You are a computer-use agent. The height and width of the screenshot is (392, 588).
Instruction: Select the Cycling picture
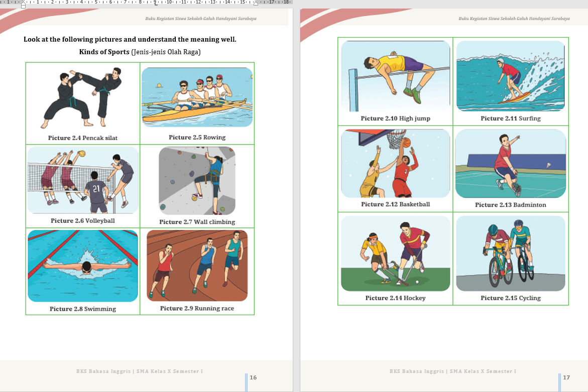point(510,253)
